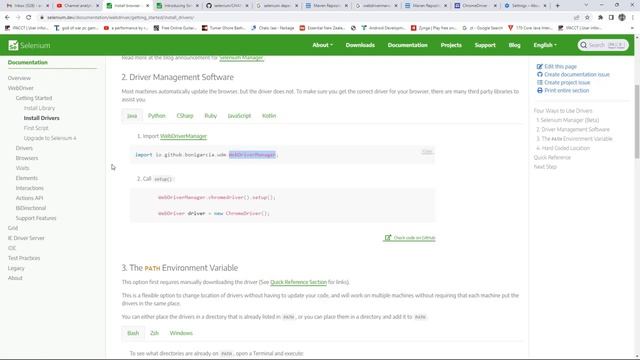This screenshot has width=640, height=360.
Task: Open the share page icon in address bar
Action: pos(576,18)
